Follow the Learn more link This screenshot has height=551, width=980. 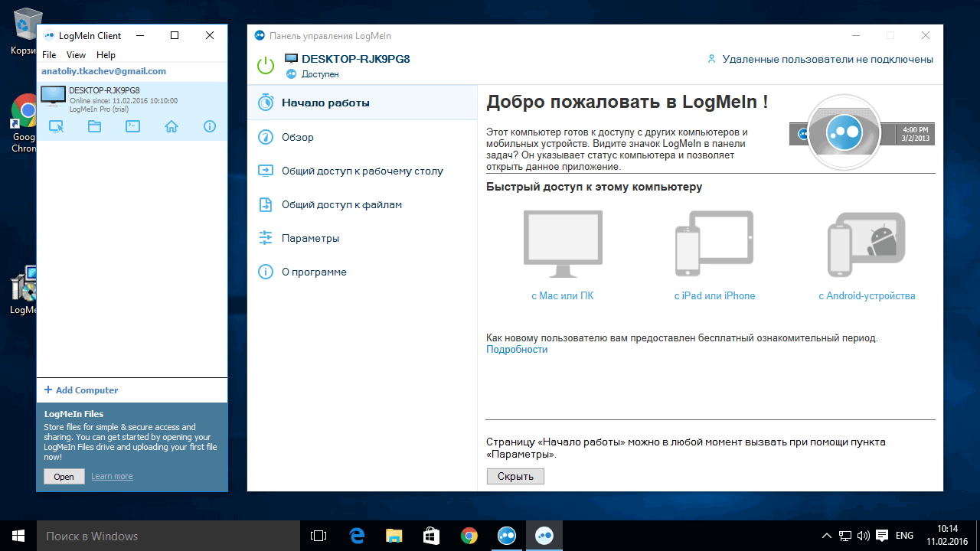(x=112, y=476)
